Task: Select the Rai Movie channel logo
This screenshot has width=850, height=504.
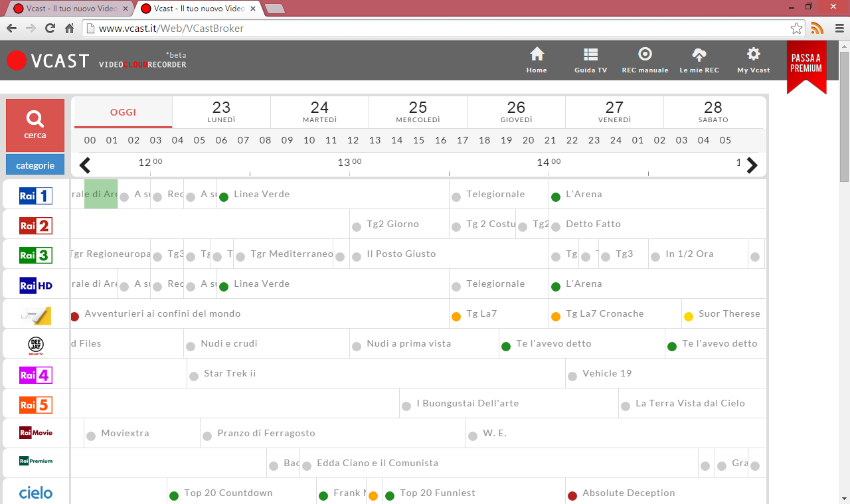Action: pos(36,433)
